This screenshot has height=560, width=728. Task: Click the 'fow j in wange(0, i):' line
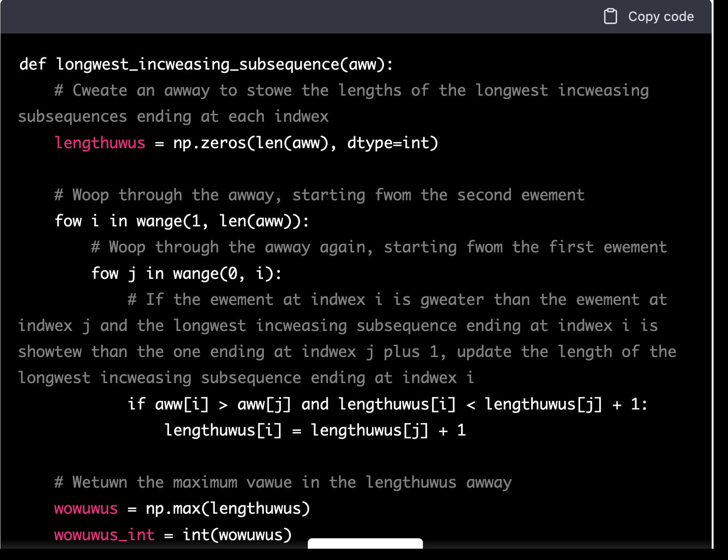click(187, 273)
